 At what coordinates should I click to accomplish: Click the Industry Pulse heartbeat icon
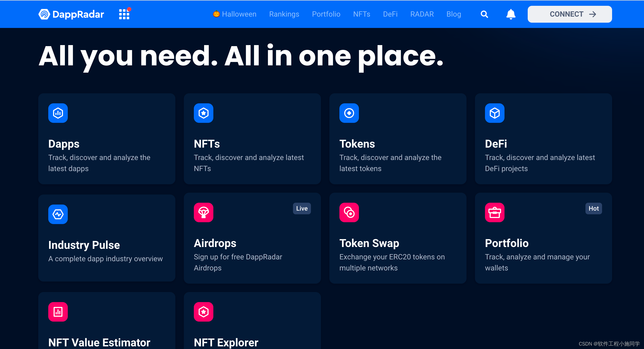(58, 214)
